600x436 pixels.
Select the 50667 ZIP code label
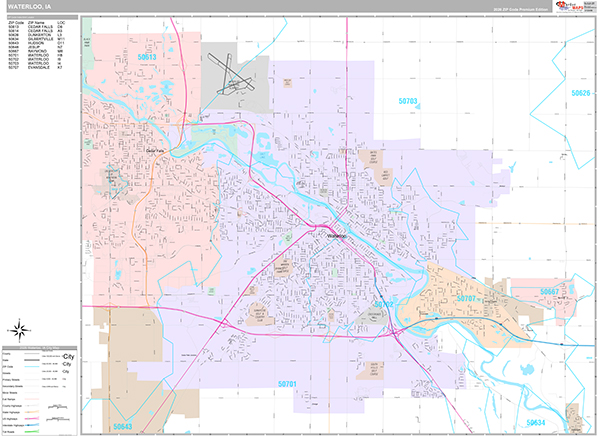(x=548, y=291)
